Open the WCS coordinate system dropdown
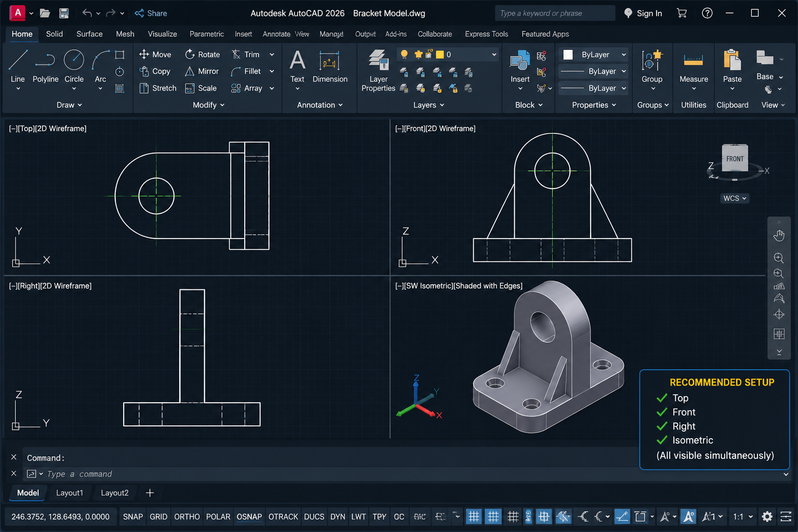 click(x=735, y=198)
